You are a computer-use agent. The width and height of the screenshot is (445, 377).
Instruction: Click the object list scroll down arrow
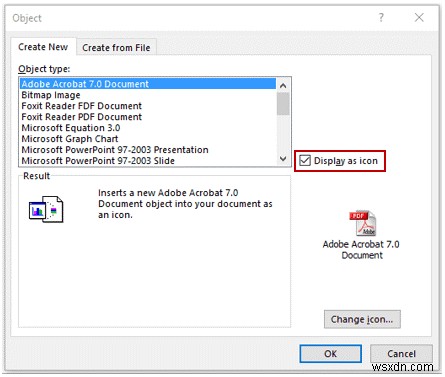pos(283,159)
